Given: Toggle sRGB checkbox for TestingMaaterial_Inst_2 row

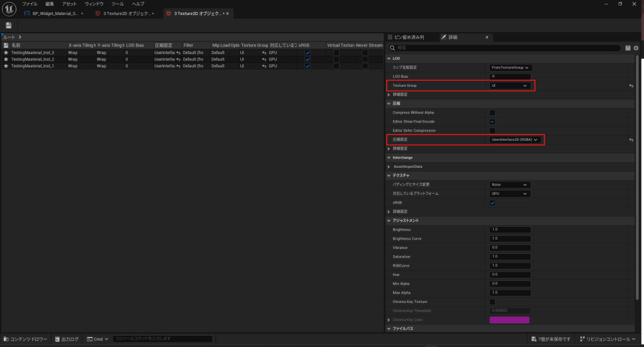Looking at the screenshot, I should [x=308, y=59].
